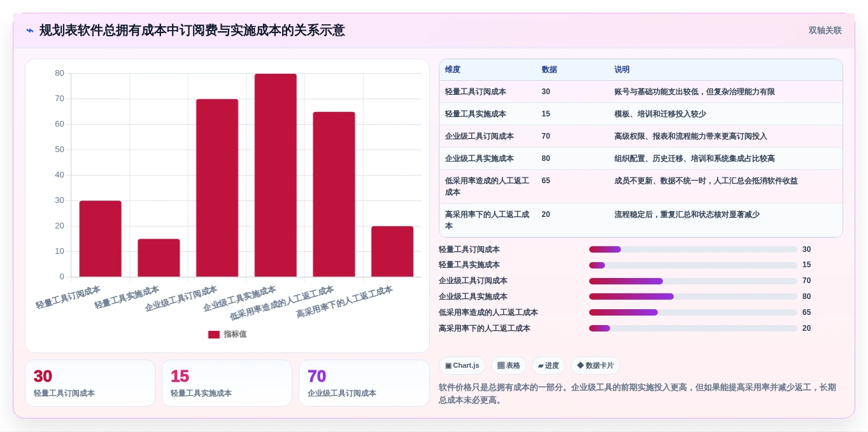The height and width of the screenshot is (432, 868).
Task: Click the 轻量工具订阅成本 progress bar
Action: [693, 249]
